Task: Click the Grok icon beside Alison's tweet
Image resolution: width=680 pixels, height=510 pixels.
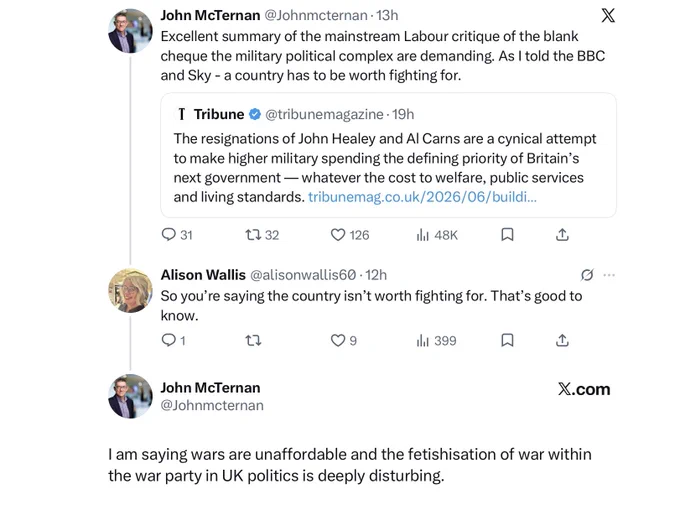Action: tap(587, 275)
